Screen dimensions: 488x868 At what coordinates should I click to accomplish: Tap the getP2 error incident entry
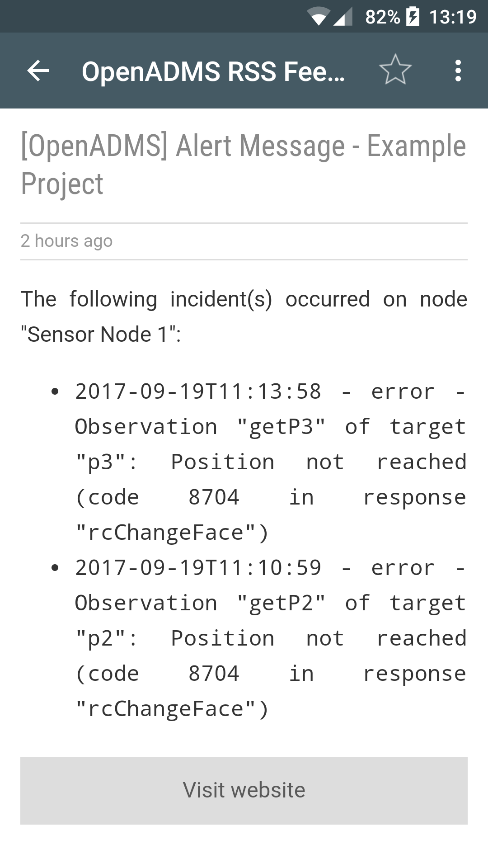pos(271,638)
